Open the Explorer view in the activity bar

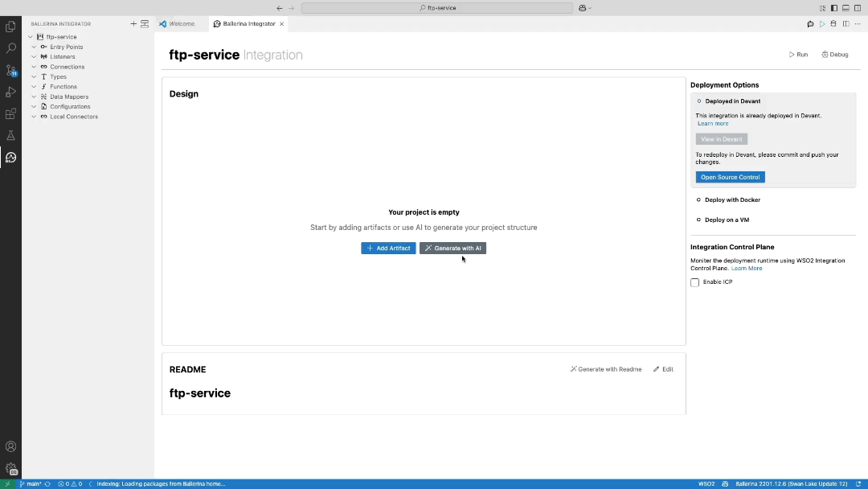coord(10,27)
